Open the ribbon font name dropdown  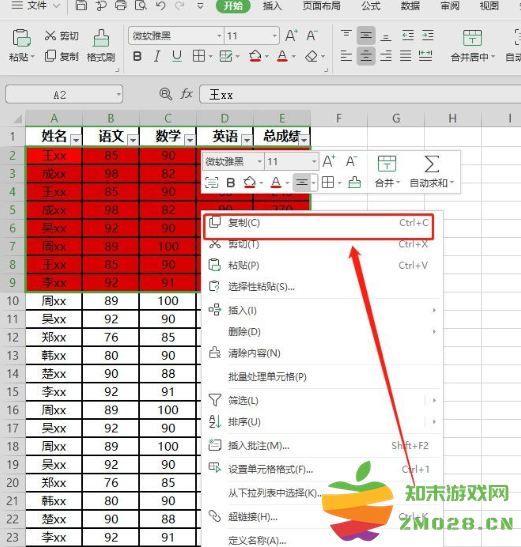click(x=219, y=36)
